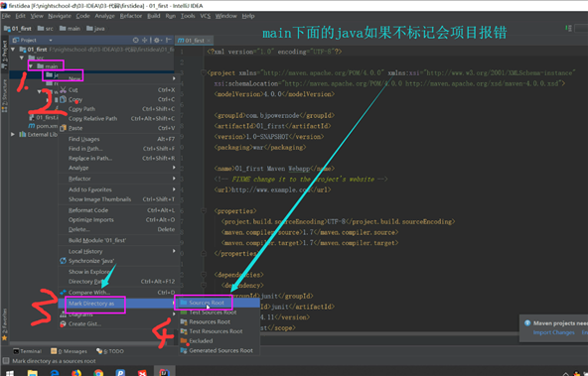Click the hide panel icon in Project header
This screenshot has width=588, height=376.
pyautogui.click(x=169, y=40)
